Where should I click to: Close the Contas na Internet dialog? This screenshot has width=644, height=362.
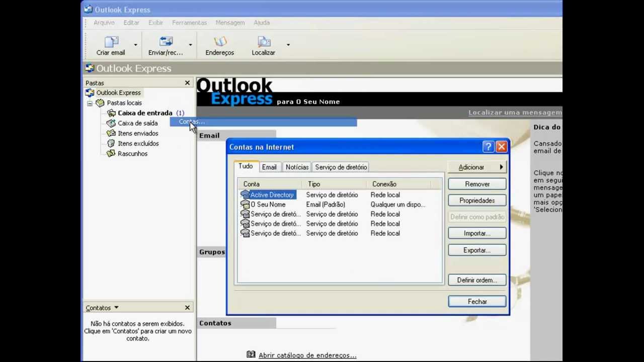click(x=502, y=147)
